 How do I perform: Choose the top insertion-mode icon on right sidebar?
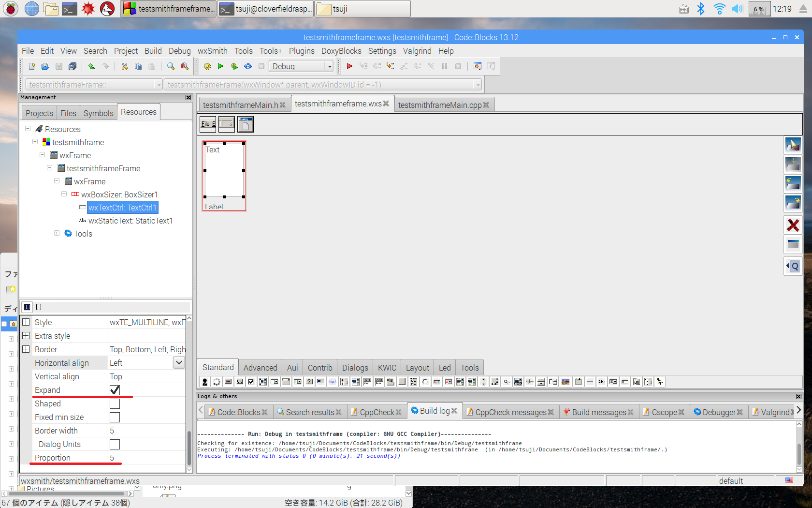coord(793,145)
